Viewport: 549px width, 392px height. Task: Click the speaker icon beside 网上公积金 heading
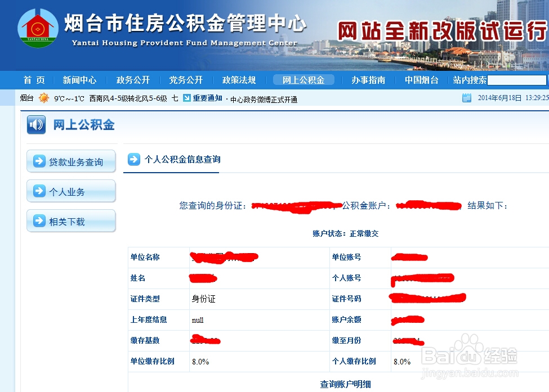[35, 125]
